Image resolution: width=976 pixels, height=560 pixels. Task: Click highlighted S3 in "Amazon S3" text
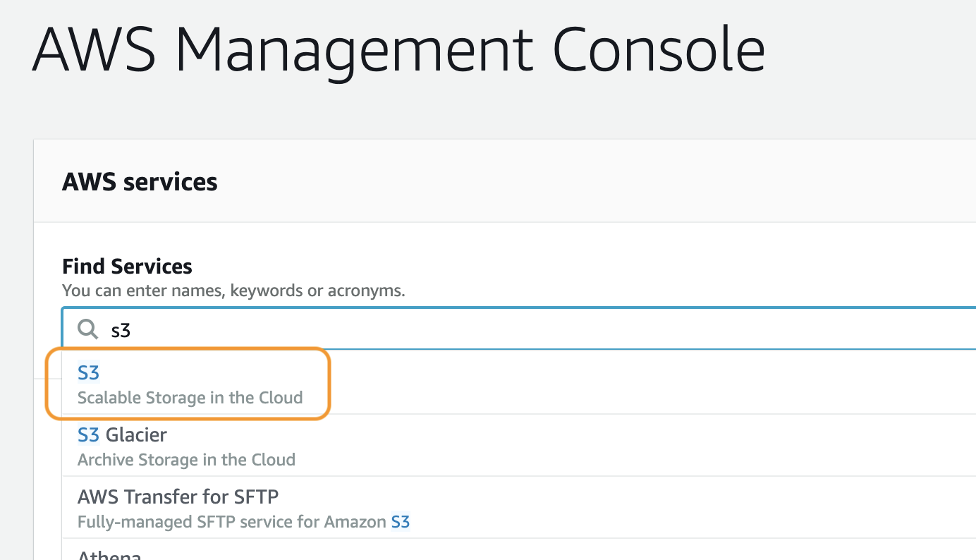tap(401, 523)
